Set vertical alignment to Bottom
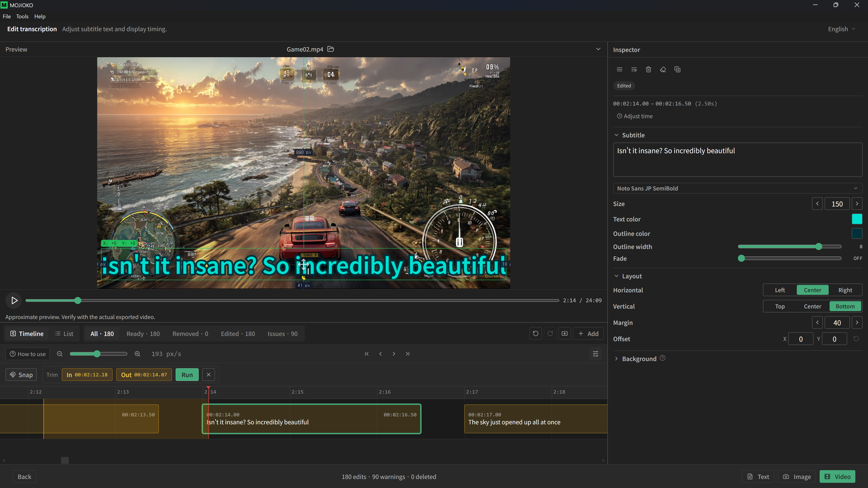The width and height of the screenshot is (868, 488). click(845, 306)
